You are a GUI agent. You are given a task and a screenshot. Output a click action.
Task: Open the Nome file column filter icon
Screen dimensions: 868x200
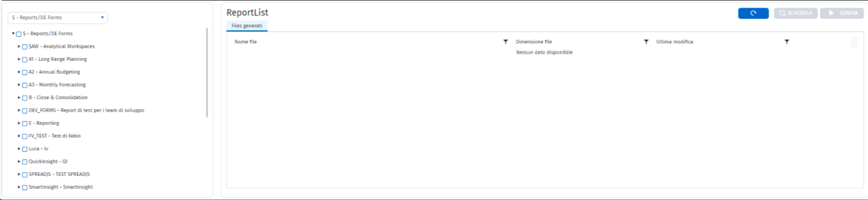(x=506, y=42)
